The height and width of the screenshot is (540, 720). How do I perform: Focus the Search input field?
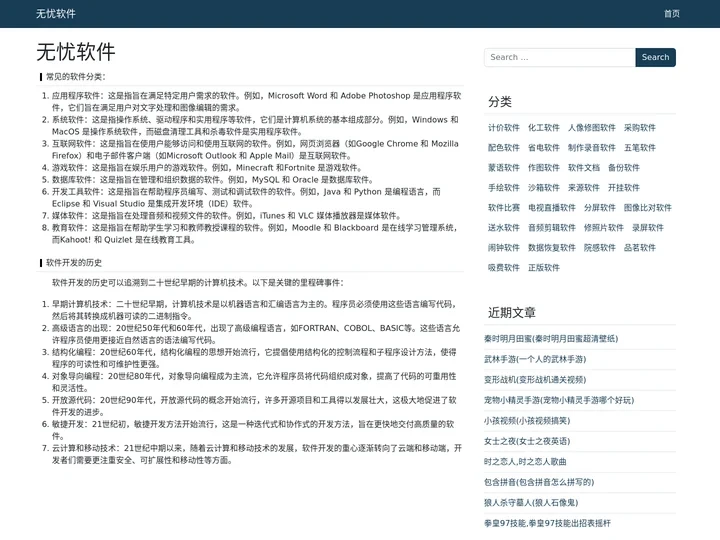560,57
